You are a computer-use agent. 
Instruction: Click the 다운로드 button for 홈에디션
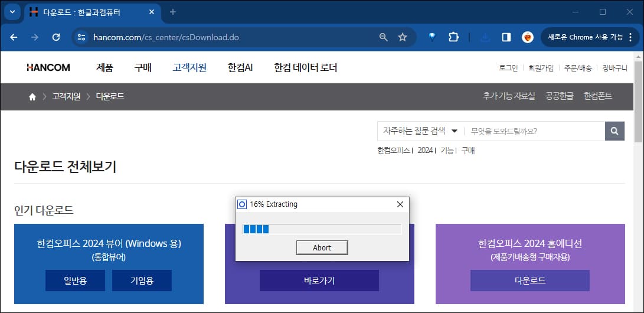pyautogui.click(x=530, y=281)
